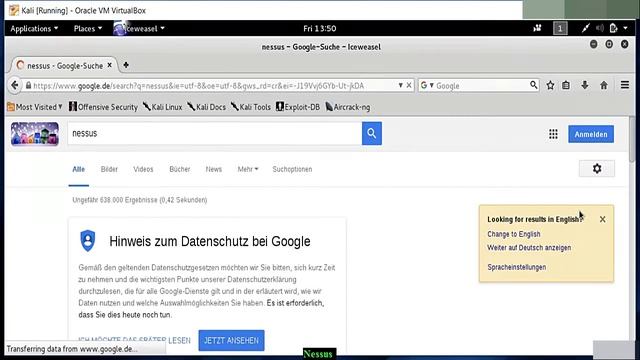Close the nessus Google-Suche tab
This screenshot has height=360, width=640.
109,65
